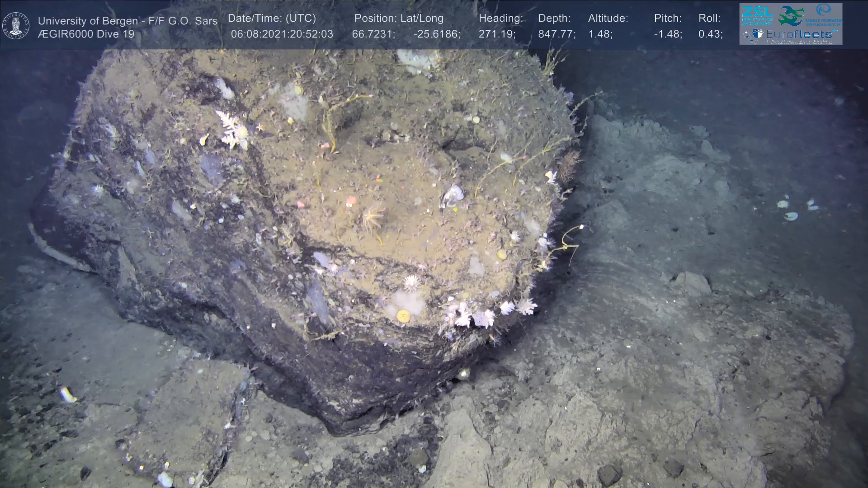The width and height of the screenshot is (868, 488).
Task: Click the Altitude value 1.48
Action: point(600,34)
